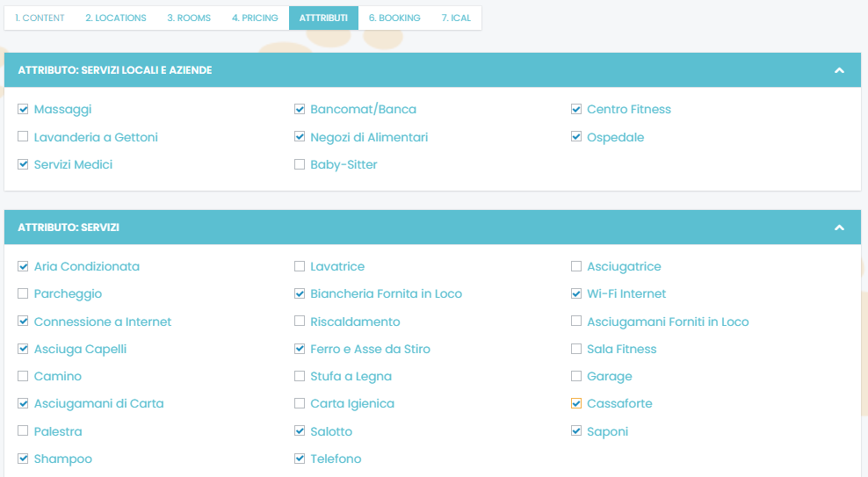Check the Baby-Sitter option
This screenshot has height=477, width=868.
300,164
